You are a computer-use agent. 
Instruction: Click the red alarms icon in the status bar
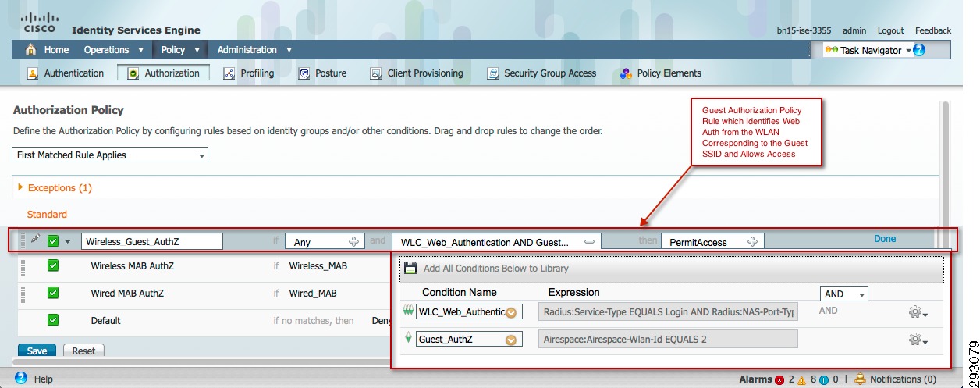click(779, 379)
